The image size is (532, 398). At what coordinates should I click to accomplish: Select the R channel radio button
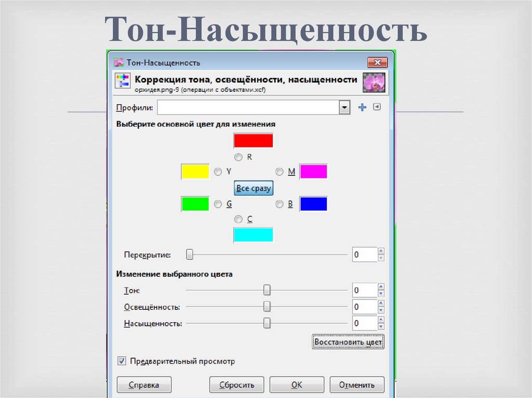(238, 157)
